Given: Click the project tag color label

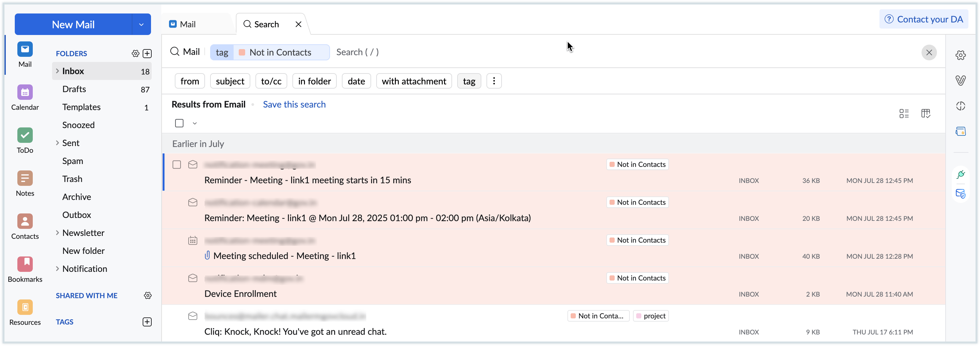Looking at the screenshot, I should 651,316.
